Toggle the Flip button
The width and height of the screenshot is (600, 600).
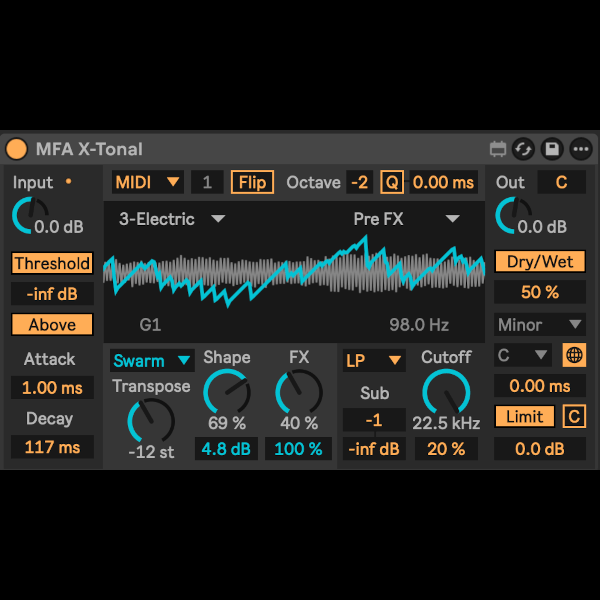click(x=252, y=182)
